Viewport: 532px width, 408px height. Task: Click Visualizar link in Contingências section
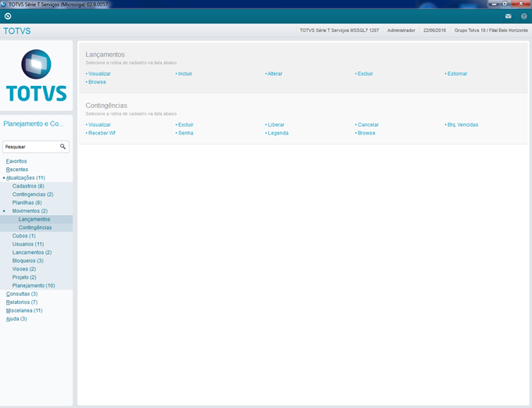coord(99,125)
